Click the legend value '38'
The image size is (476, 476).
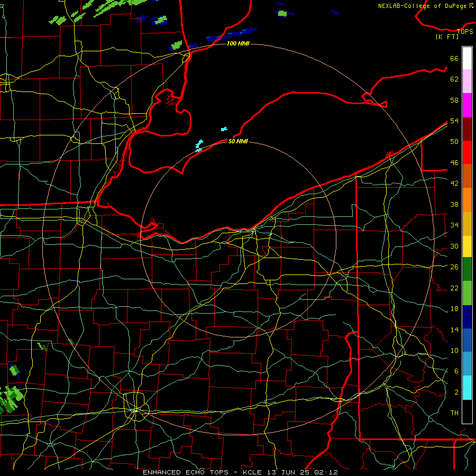coord(454,204)
